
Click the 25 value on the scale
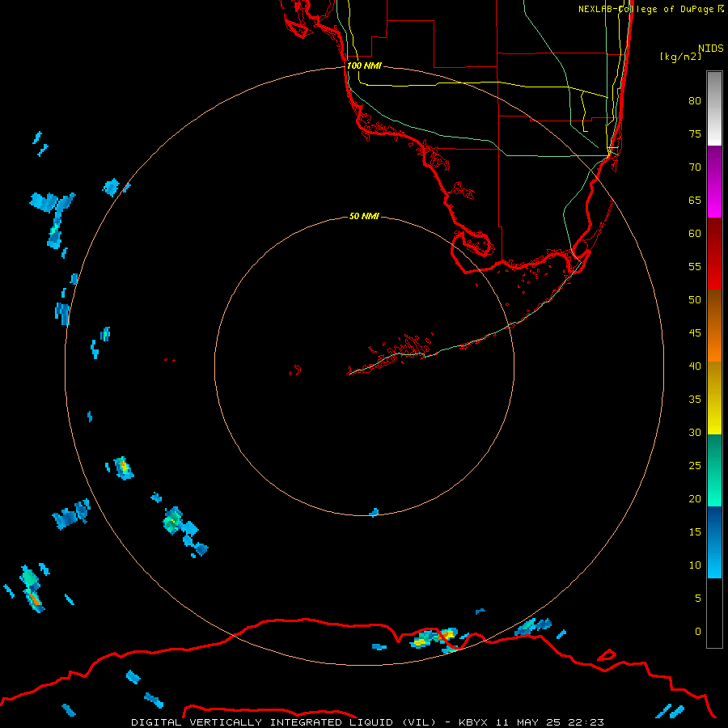[x=695, y=466]
